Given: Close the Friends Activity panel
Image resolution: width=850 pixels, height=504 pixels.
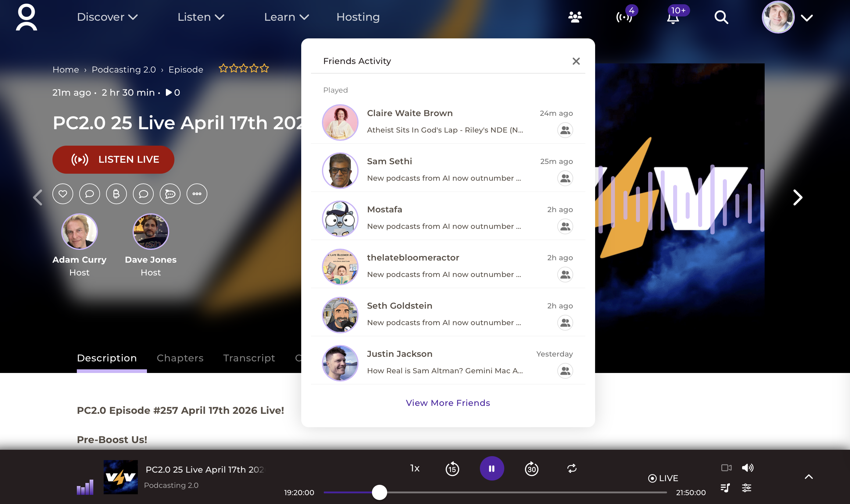Looking at the screenshot, I should 576,61.
